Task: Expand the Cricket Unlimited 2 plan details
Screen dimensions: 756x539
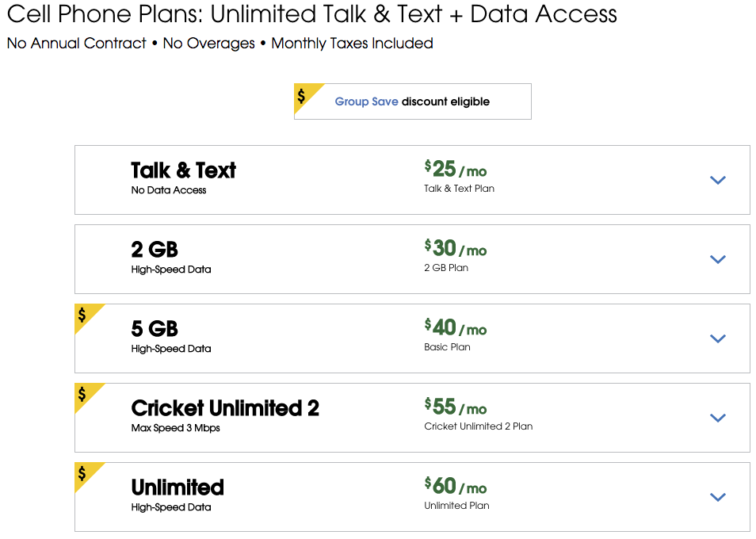Action: point(718,418)
